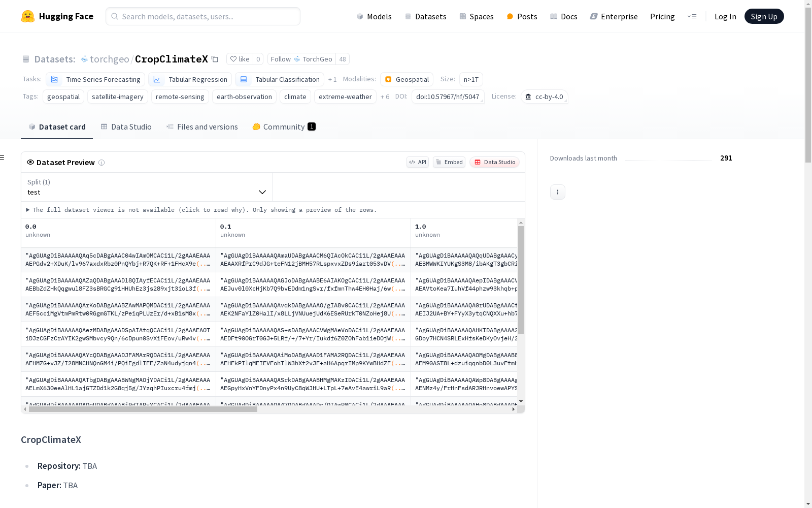The height and width of the screenshot is (508, 812).
Task: Click the DOI doi:10.57967/hf/5047 badge
Action: pos(448,97)
